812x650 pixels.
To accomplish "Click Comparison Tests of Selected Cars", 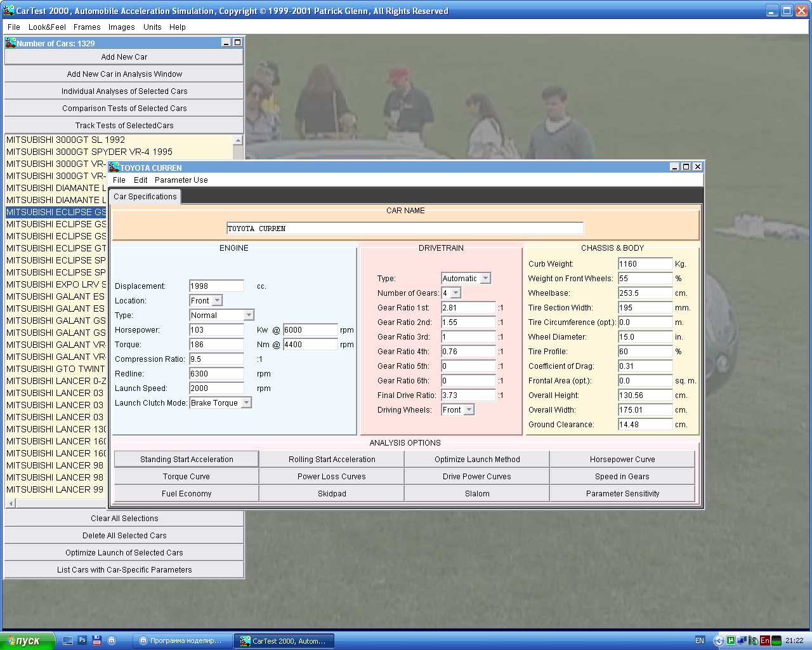I will pyautogui.click(x=124, y=108).
